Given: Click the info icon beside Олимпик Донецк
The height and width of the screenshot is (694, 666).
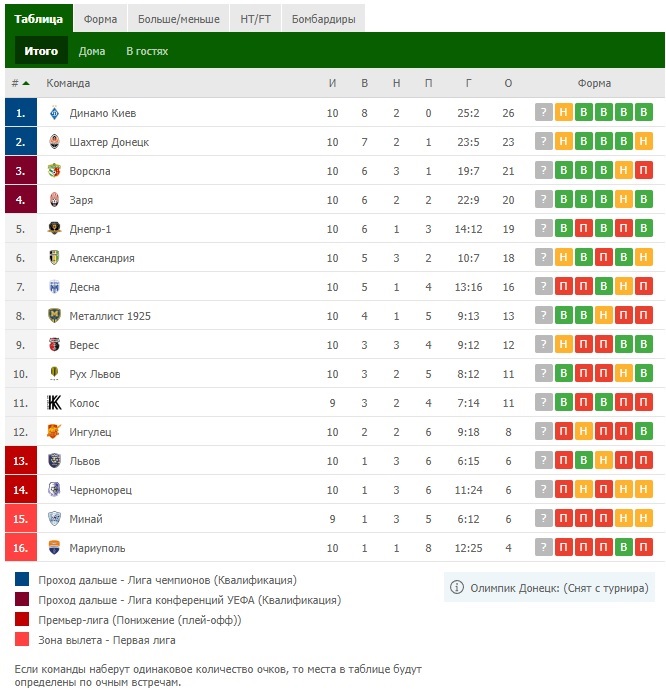Looking at the screenshot, I should (x=457, y=587).
